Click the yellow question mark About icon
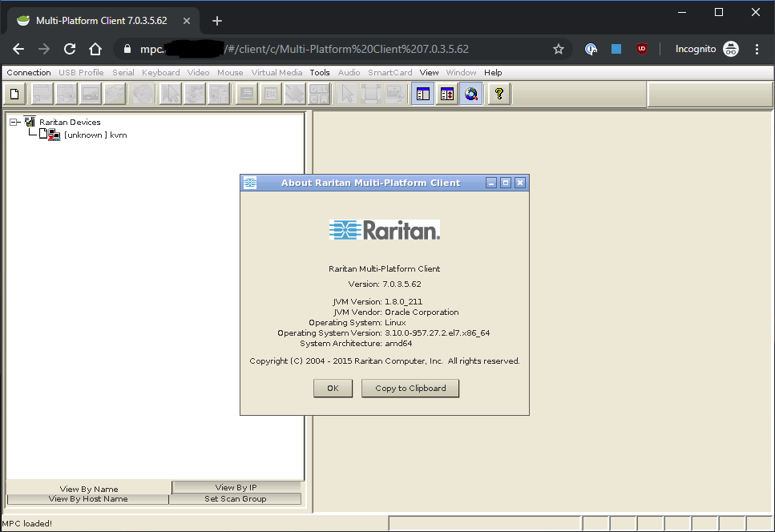 (x=499, y=94)
